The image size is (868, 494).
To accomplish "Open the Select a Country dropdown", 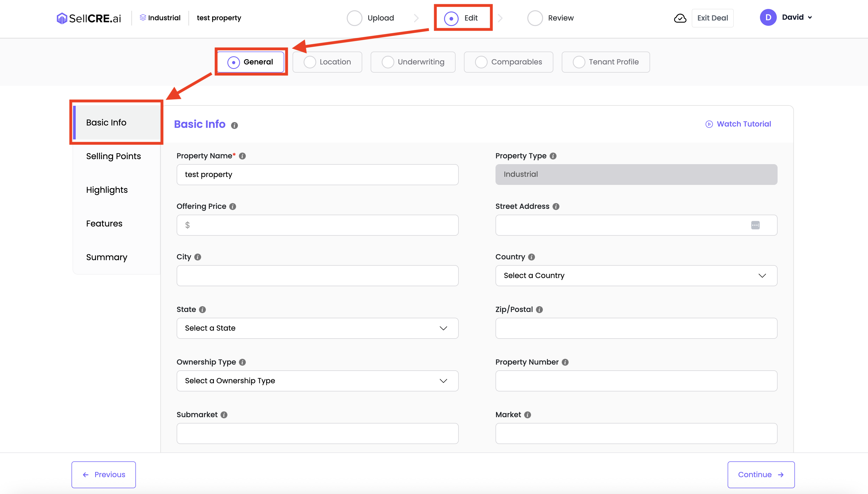I will pos(636,275).
